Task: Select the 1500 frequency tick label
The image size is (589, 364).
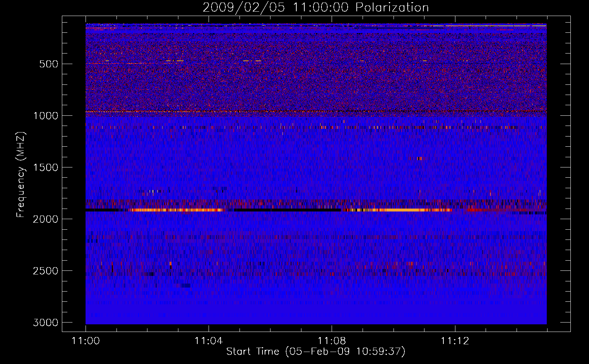Action: tap(46, 167)
